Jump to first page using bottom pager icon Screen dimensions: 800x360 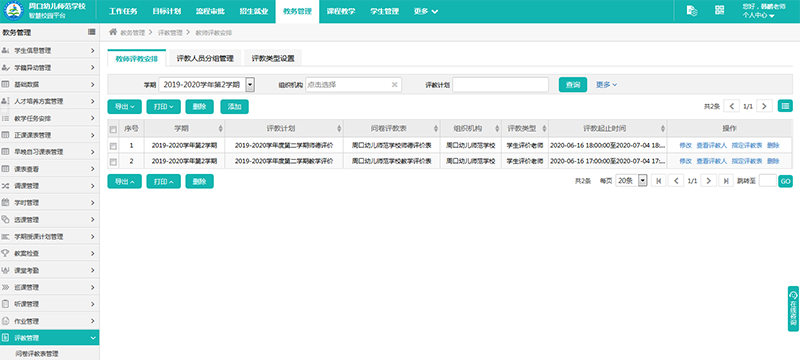coord(659,181)
